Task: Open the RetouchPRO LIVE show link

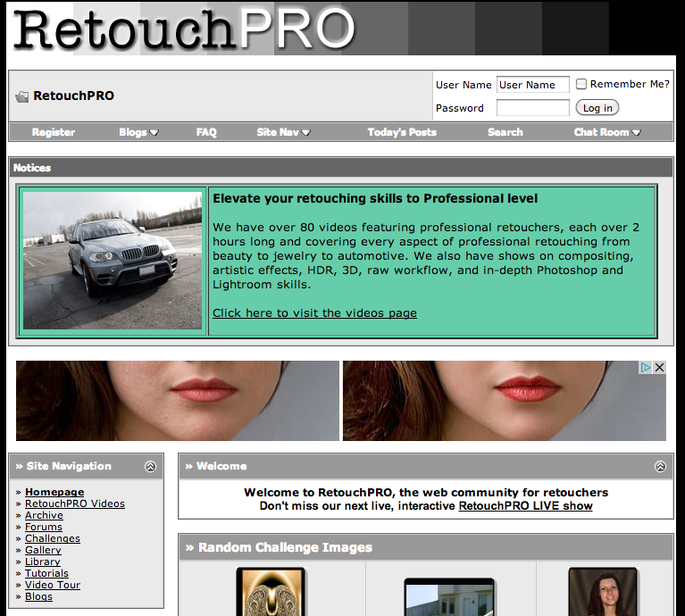Action: click(x=525, y=505)
